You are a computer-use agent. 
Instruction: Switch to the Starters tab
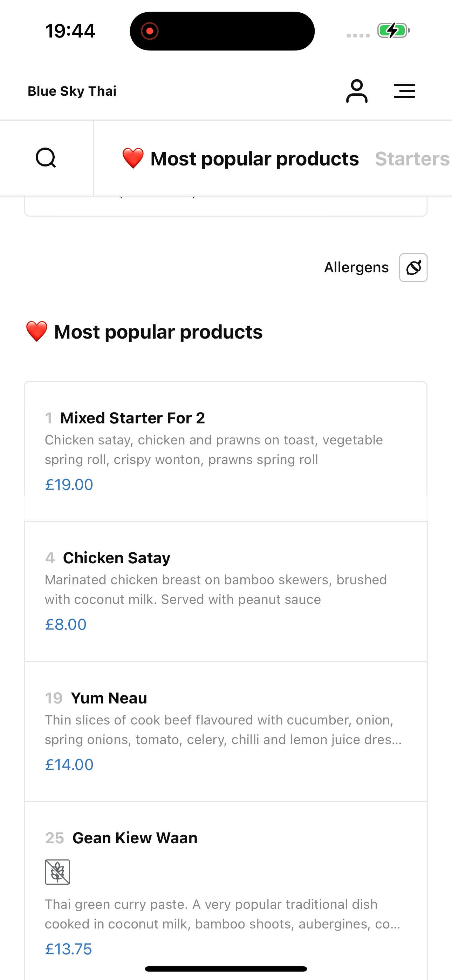click(x=412, y=159)
